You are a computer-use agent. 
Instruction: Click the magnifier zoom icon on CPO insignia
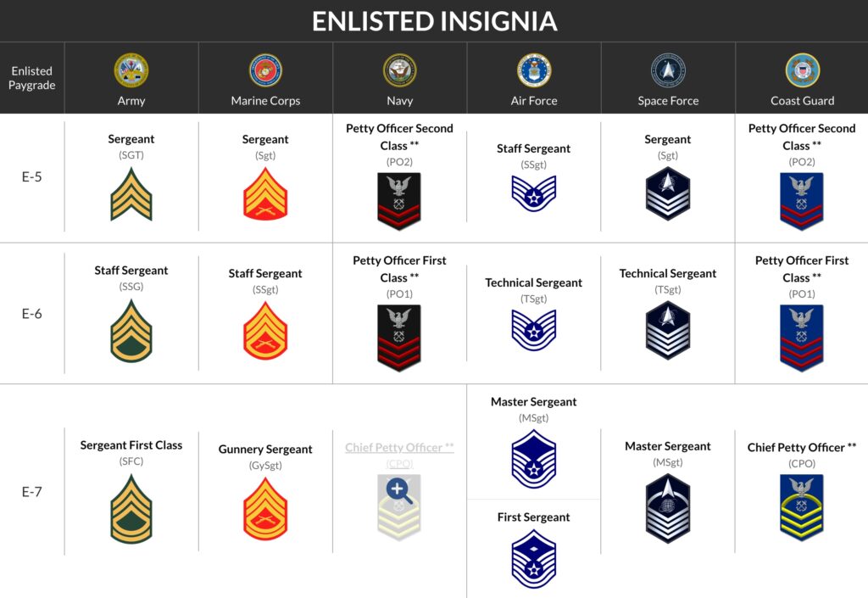(399, 490)
